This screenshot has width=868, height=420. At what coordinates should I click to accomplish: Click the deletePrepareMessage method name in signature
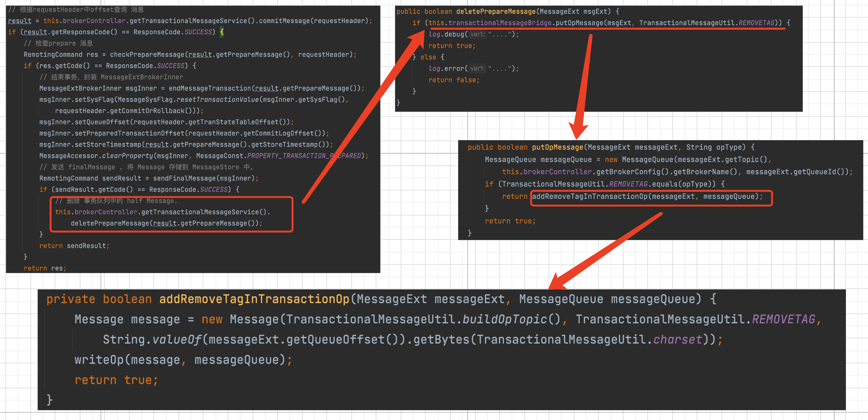pyautogui.click(x=496, y=12)
